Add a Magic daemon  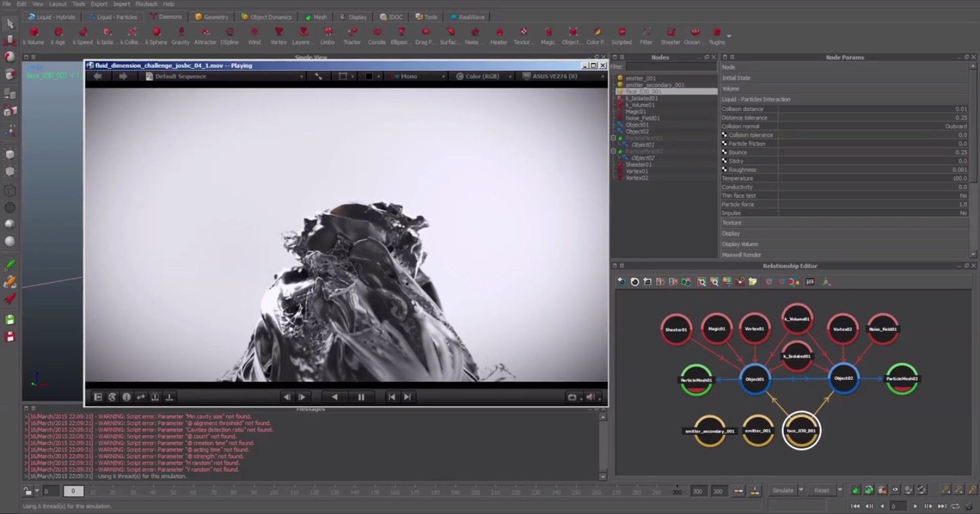point(548,36)
